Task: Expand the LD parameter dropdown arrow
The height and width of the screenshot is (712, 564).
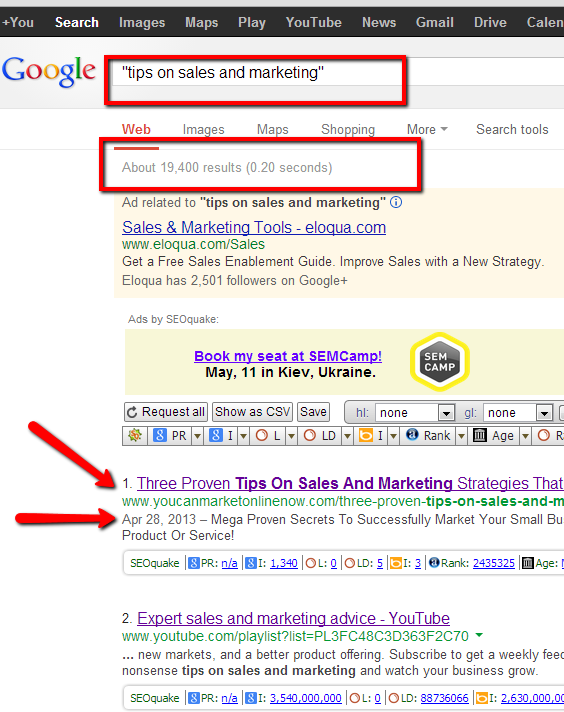Action: pos(347,436)
